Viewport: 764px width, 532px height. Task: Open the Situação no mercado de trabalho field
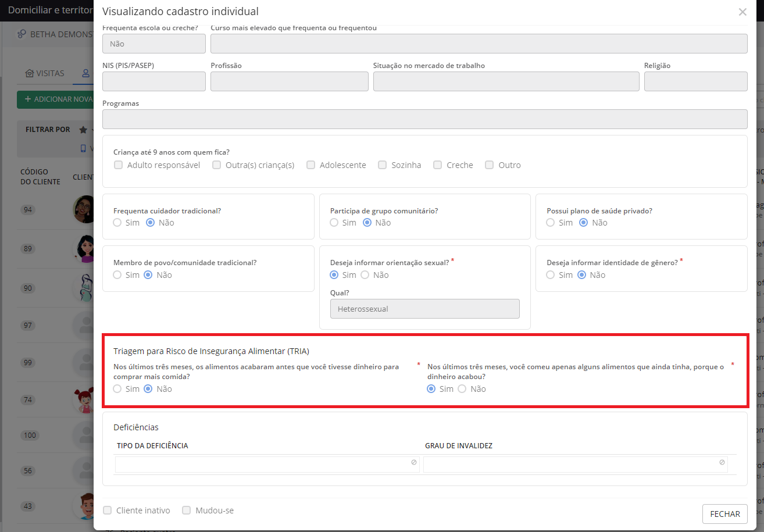pyautogui.click(x=506, y=82)
